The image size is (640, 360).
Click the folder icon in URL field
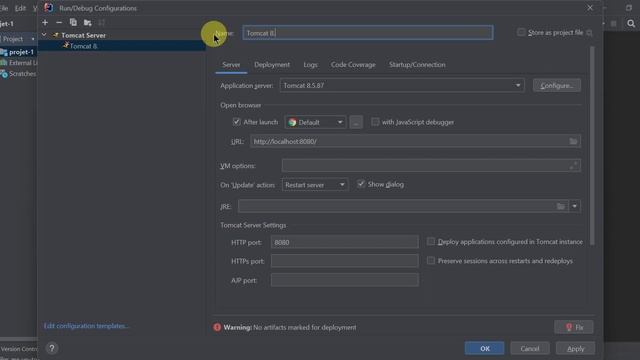pos(573,141)
